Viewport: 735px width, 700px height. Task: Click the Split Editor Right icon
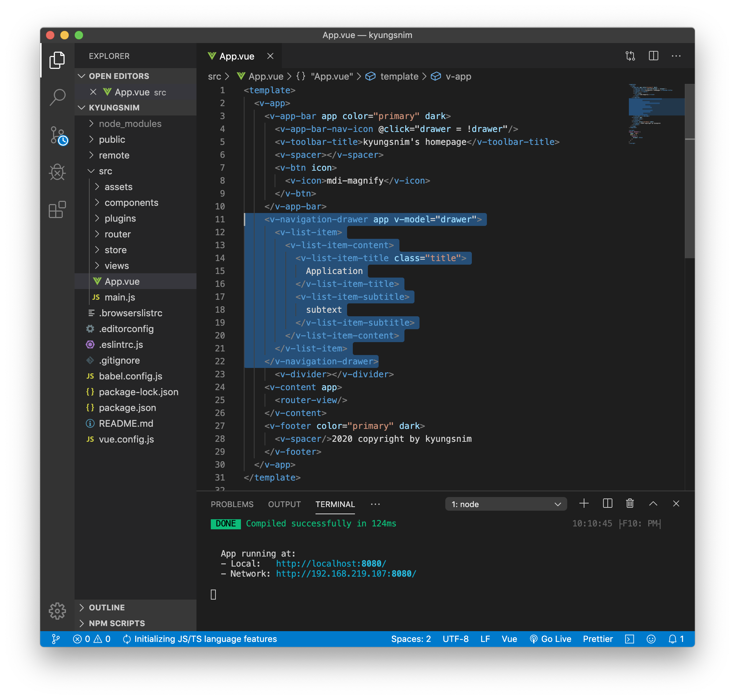pyautogui.click(x=653, y=56)
